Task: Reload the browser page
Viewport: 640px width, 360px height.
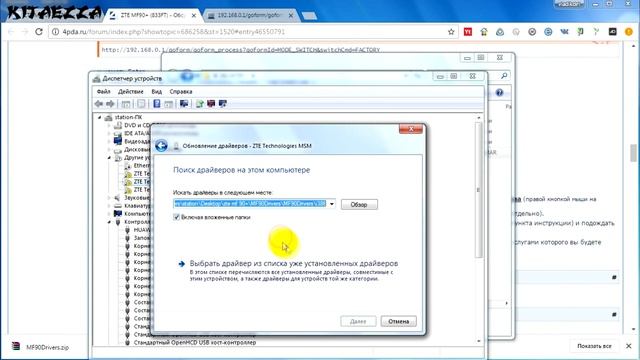Action: point(39,31)
